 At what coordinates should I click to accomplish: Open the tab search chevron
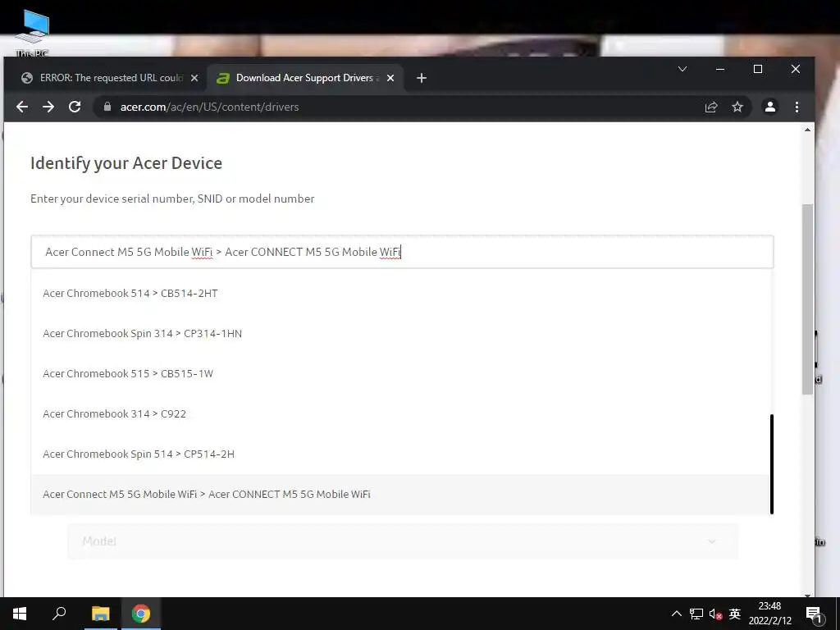tap(682, 69)
